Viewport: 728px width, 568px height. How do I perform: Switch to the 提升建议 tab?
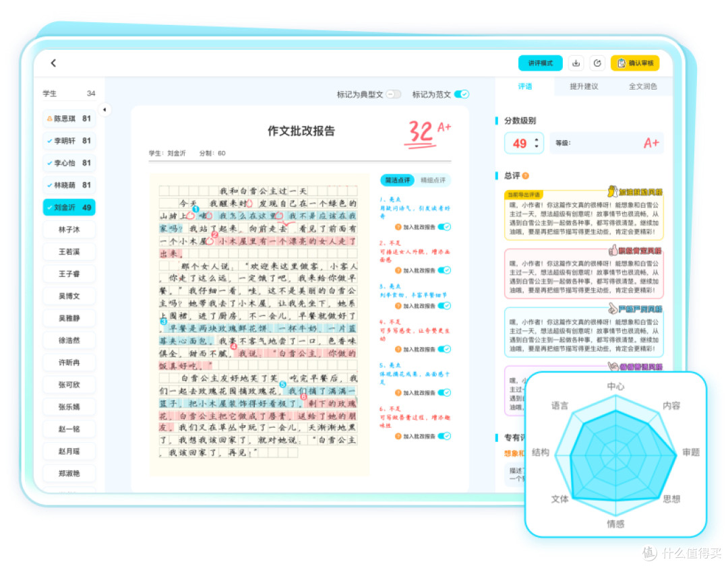tap(584, 86)
